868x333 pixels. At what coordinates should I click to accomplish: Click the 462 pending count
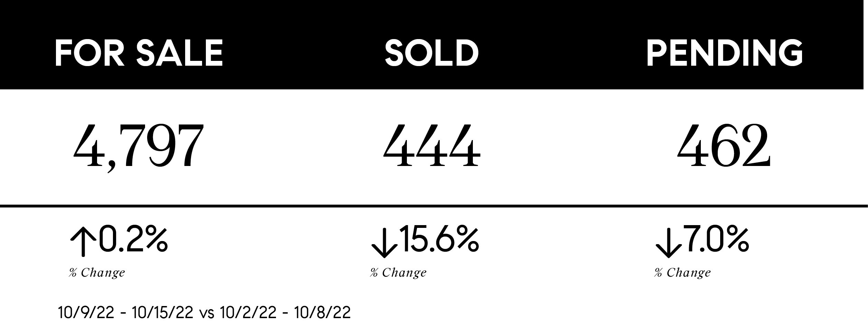click(x=724, y=146)
